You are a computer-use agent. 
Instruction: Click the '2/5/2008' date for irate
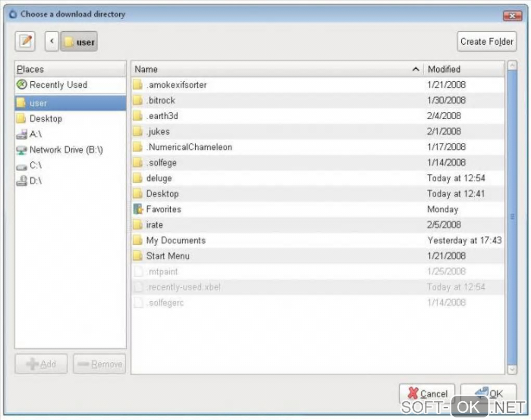point(444,225)
